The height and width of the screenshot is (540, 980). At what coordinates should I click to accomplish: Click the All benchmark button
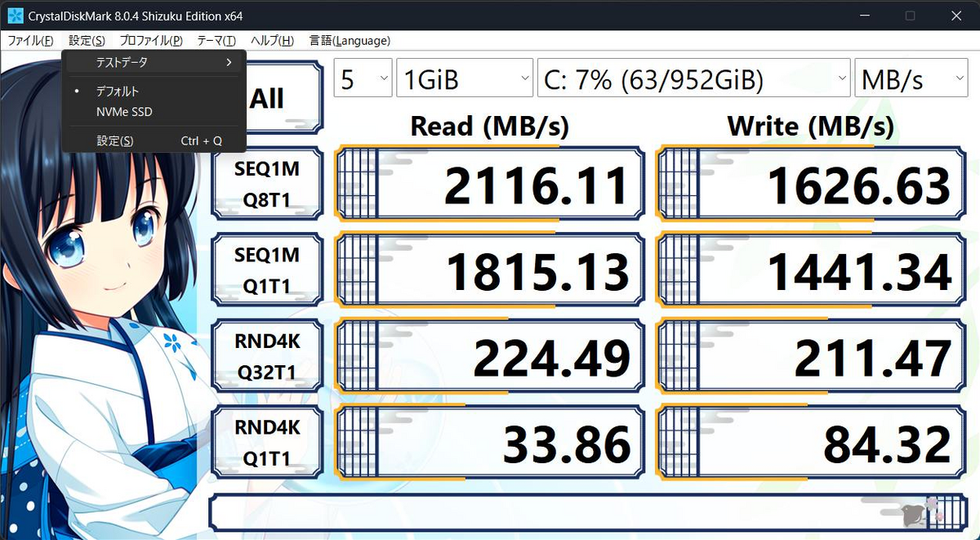(267, 99)
